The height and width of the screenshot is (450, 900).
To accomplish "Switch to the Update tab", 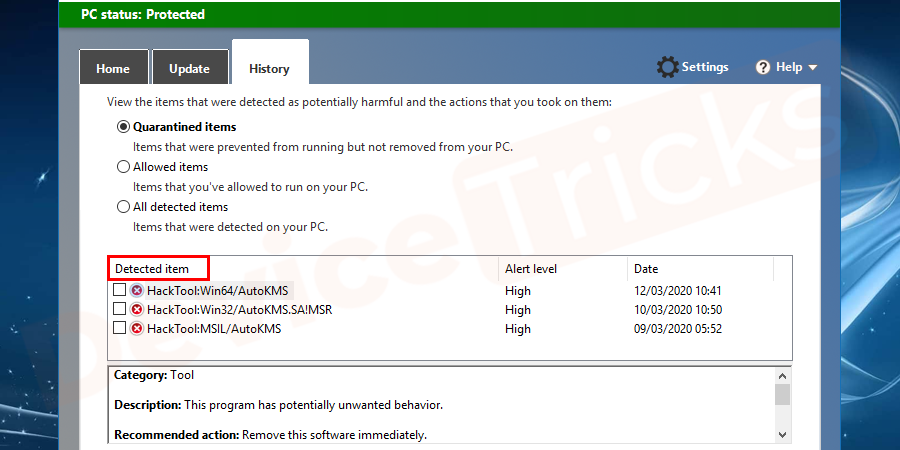I will [x=190, y=67].
